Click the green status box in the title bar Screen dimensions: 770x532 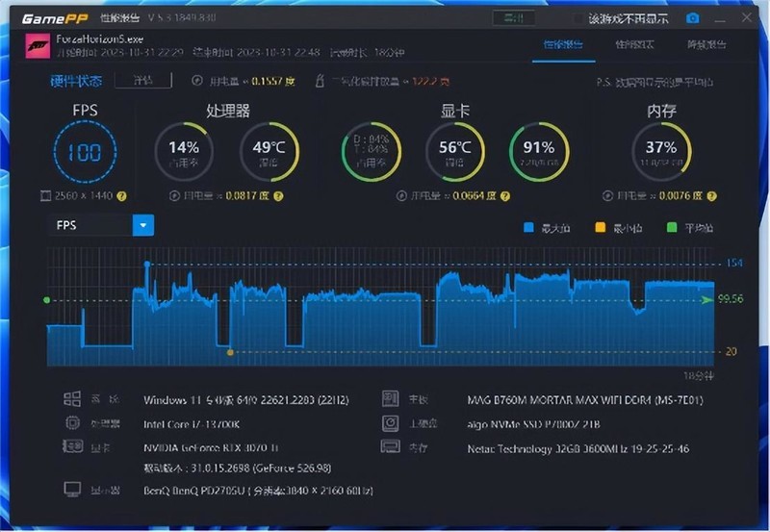(x=514, y=18)
